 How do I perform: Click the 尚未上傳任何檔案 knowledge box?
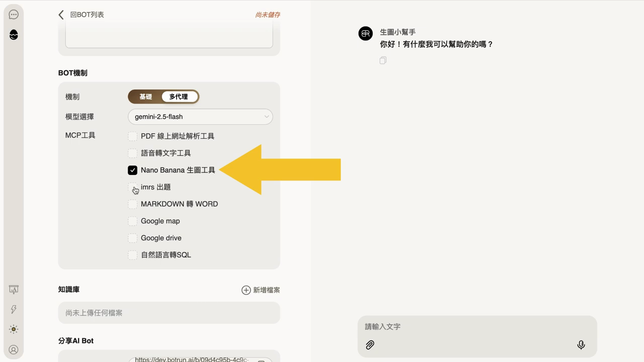169,313
